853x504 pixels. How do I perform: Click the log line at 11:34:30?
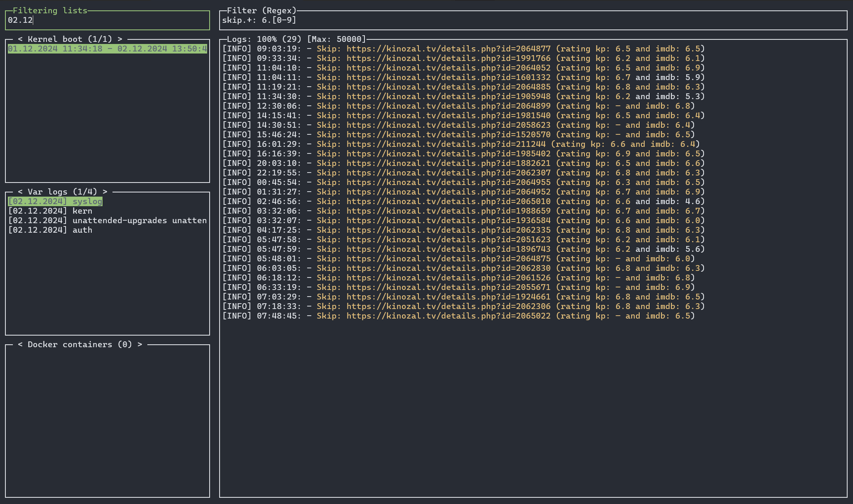pos(464,97)
